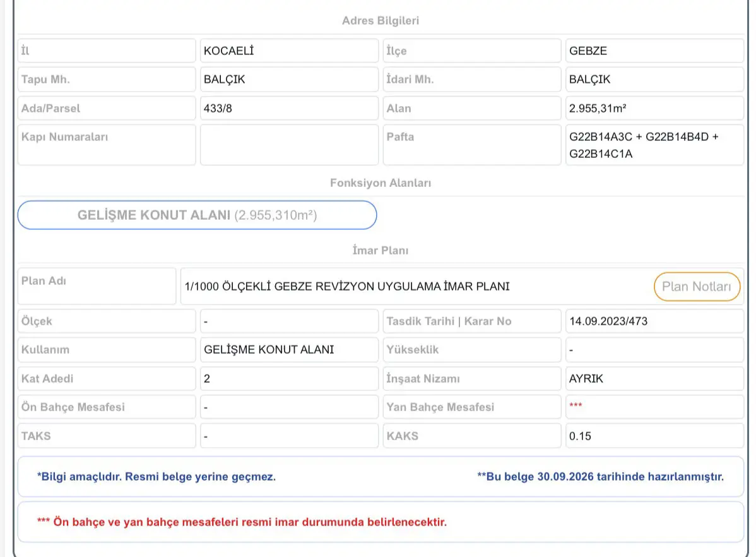This screenshot has width=756, height=557.
Task: Click the KAKS value 0.15
Action: coord(654,436)
